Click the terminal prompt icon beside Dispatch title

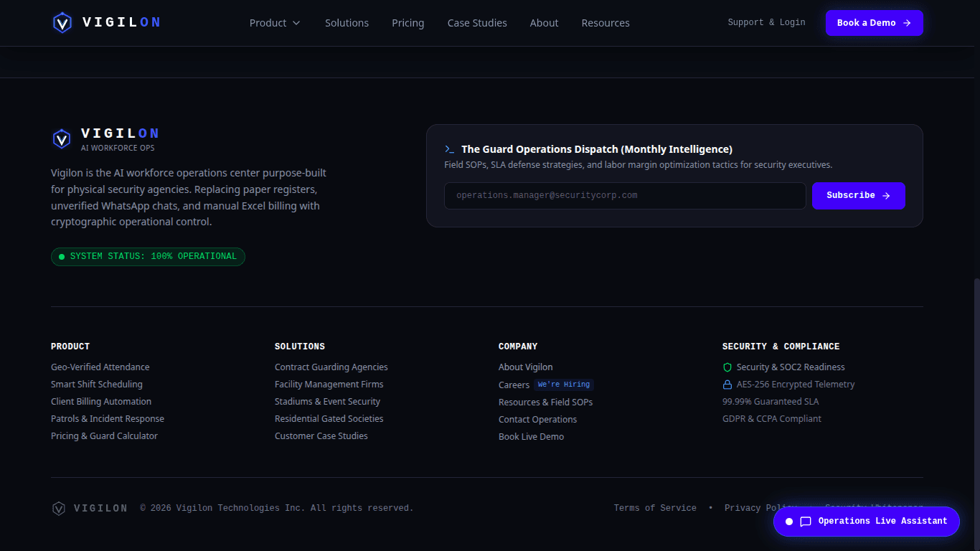click(x=450, y=149)
